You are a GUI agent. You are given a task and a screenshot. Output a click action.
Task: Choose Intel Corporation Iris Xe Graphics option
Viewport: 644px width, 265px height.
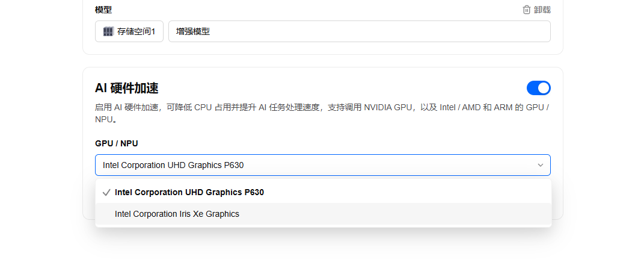(324, 214)
